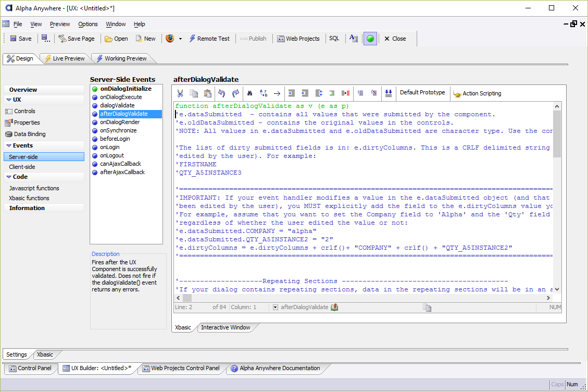Click the UX document icon left of the File menu

[6, 23]
